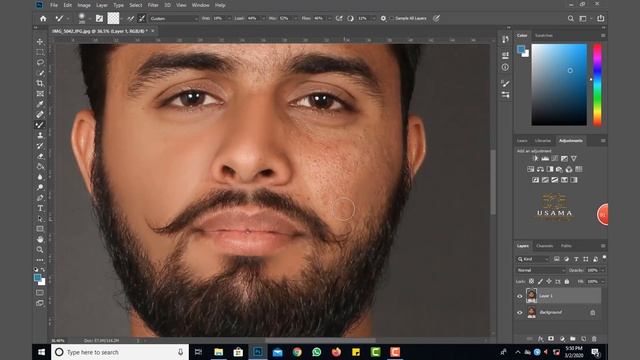Click foreground color swatch in toolbar
The height and width of the screenshot is (360, 640).
(x=38, y=278)
